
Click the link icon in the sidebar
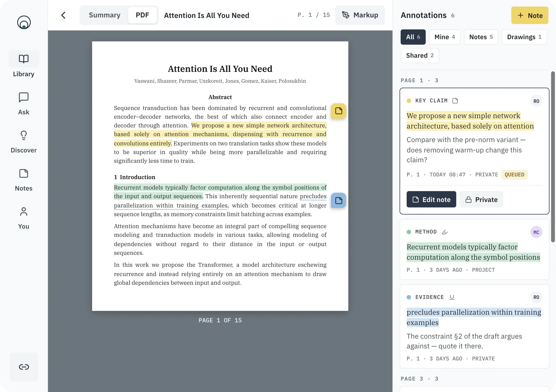[24, 367]
